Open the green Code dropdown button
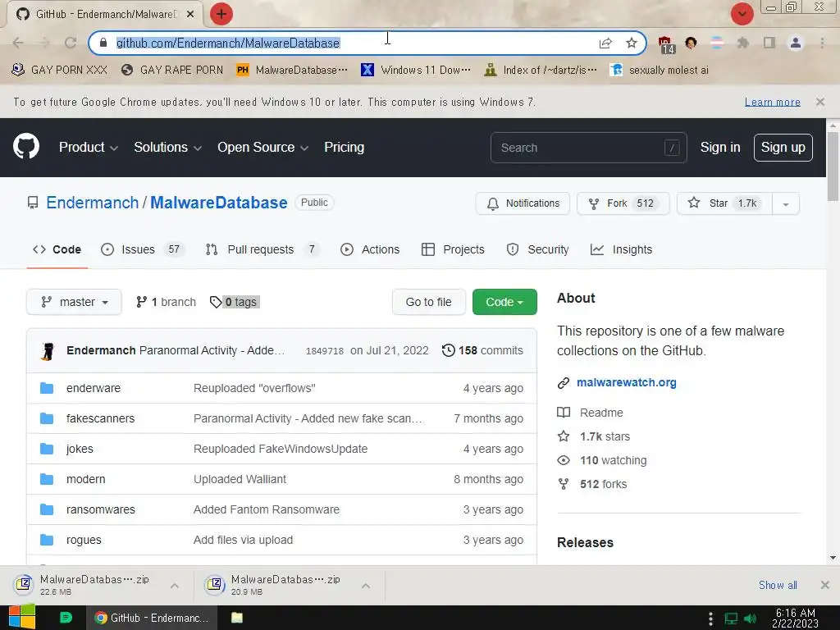The height and width of the screenshot is (630, 840). (x=504, y=302)
